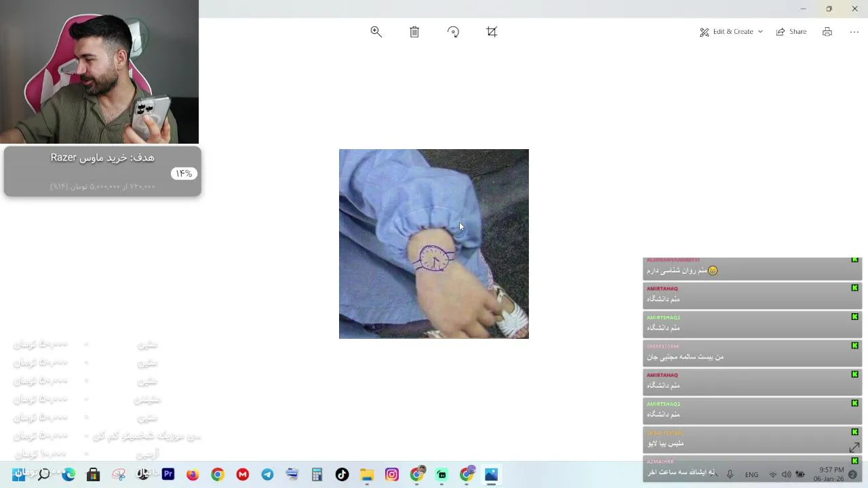Open the red MEGA app icon
This screenshot has height=488, width=868.
tap(243, 474)
